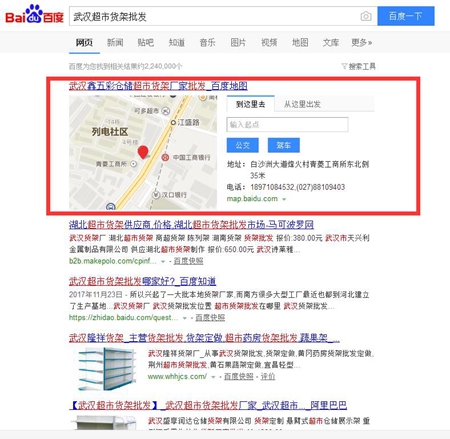The image size is (450, 439).
Task: Click the red location pin on map
Action: click(143, 152)
